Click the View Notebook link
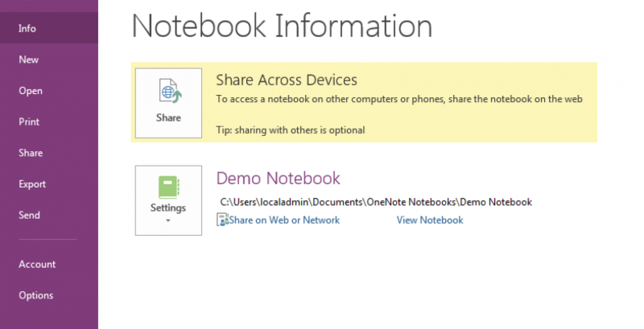 click(430, 220)
